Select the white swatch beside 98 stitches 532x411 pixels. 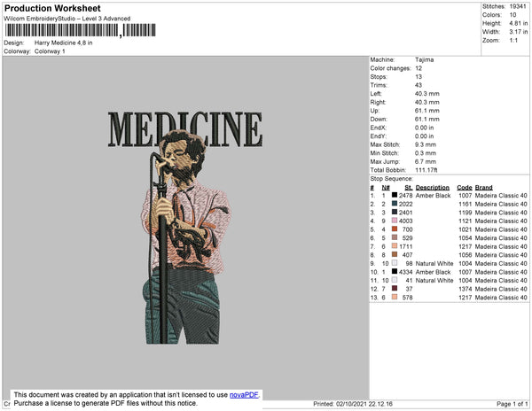(x=395, y=263)
